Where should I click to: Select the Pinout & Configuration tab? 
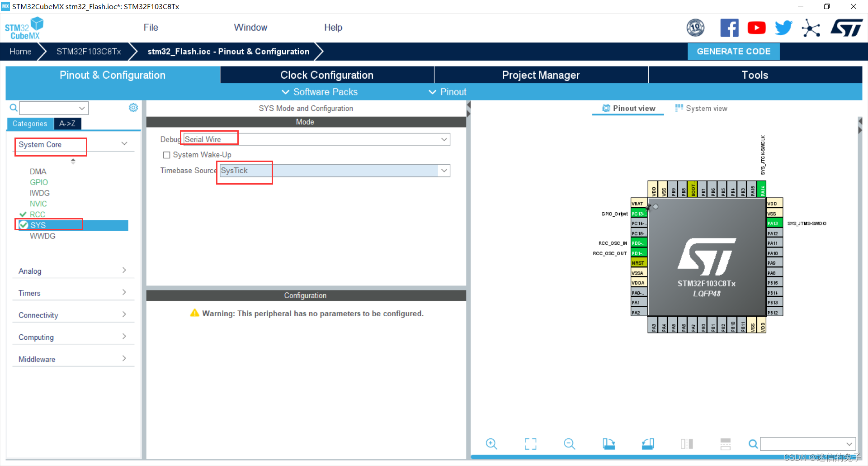[x=113, y=75]
